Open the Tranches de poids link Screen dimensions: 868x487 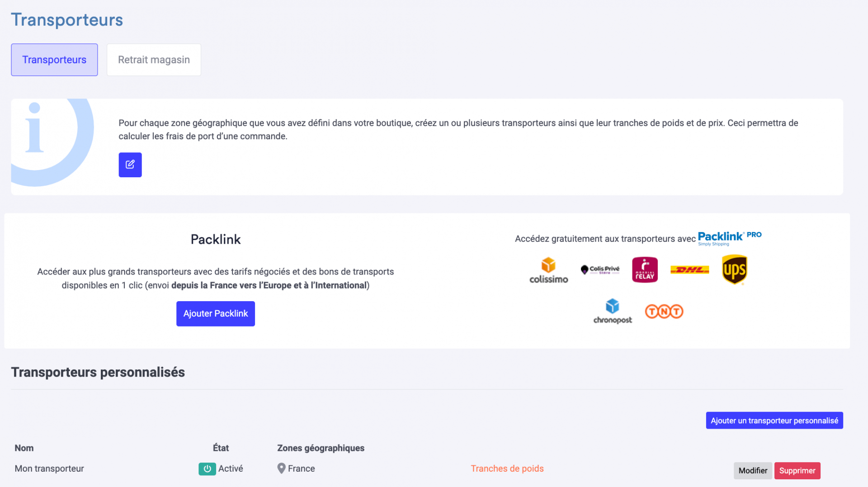tap(507, 468)
